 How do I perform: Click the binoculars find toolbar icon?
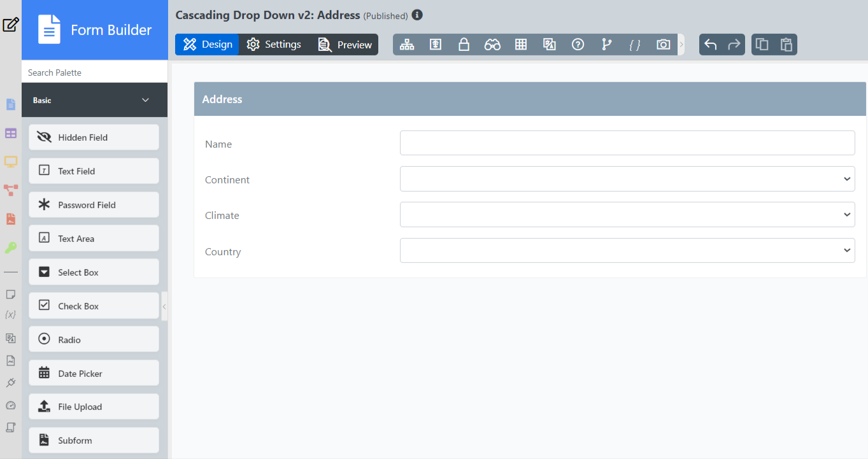coord(492,45)
